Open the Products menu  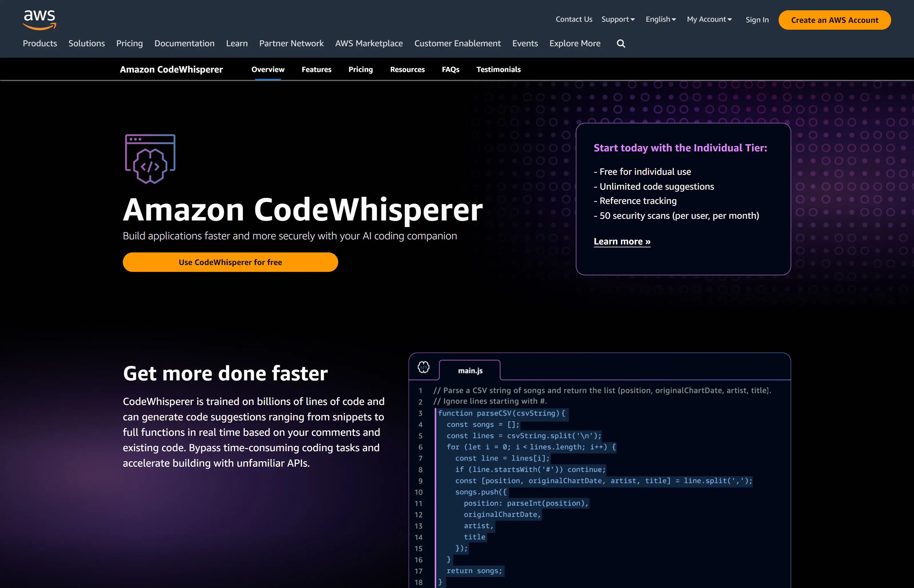(x=40, y=43)
